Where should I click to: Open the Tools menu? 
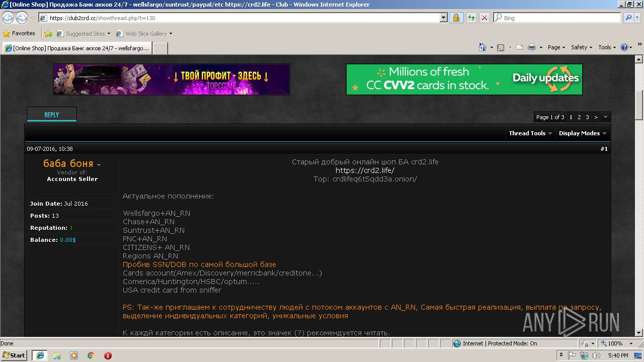pyautogui.click(x=607, y=47)
